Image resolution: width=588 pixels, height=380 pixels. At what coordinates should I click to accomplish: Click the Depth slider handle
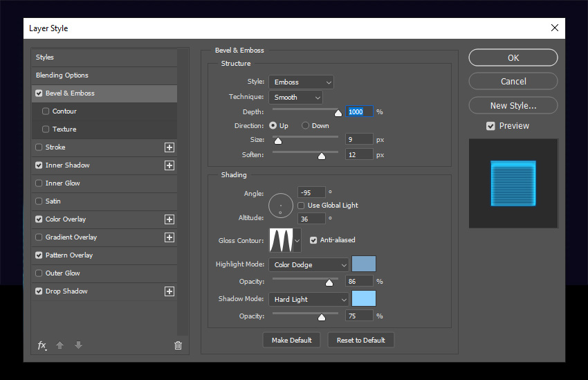tap(338, 113)
